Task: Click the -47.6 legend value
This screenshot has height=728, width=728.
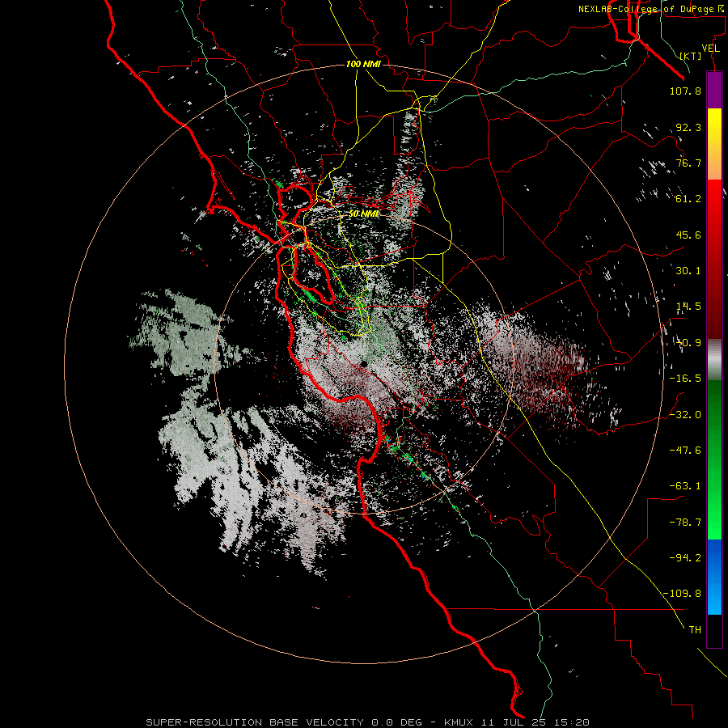Action: coord(685,451)
